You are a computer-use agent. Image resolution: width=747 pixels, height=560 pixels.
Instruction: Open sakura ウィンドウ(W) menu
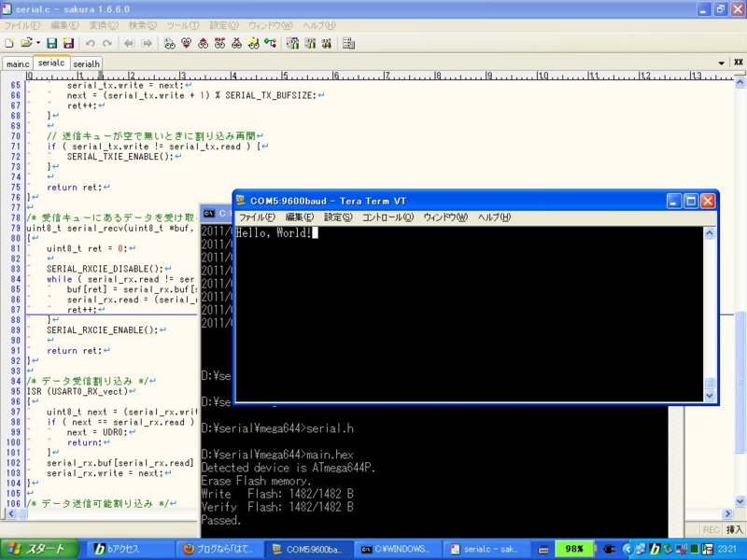[x=270, y=25]
